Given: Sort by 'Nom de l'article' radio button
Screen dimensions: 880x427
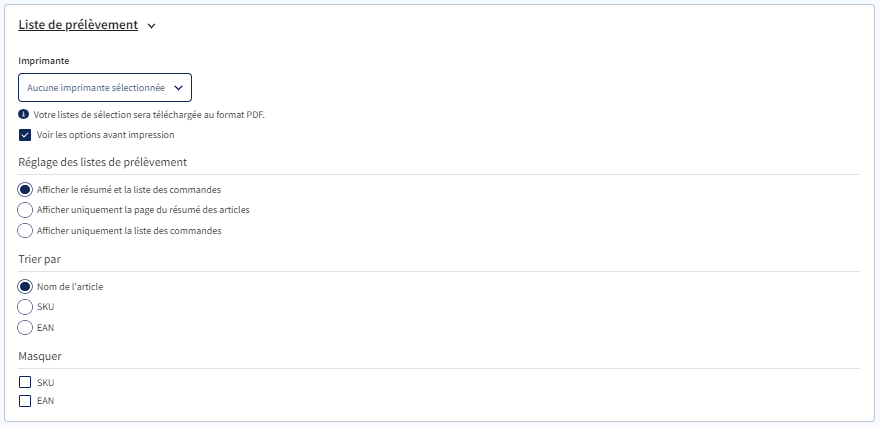Looking at the screenshot, I should [25, 286].
